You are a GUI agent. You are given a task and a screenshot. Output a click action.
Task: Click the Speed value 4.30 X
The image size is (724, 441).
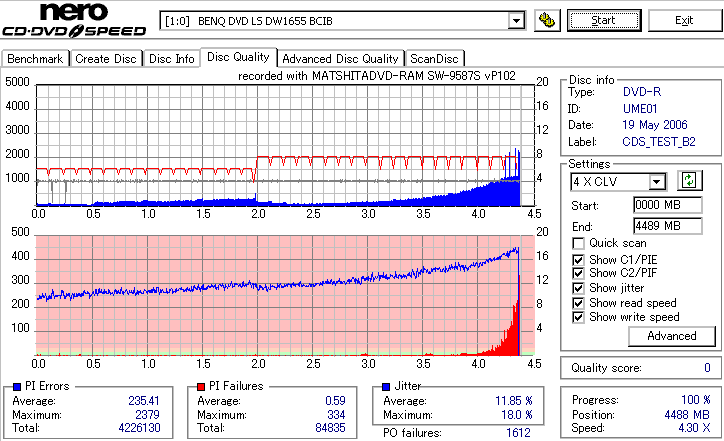694,428
